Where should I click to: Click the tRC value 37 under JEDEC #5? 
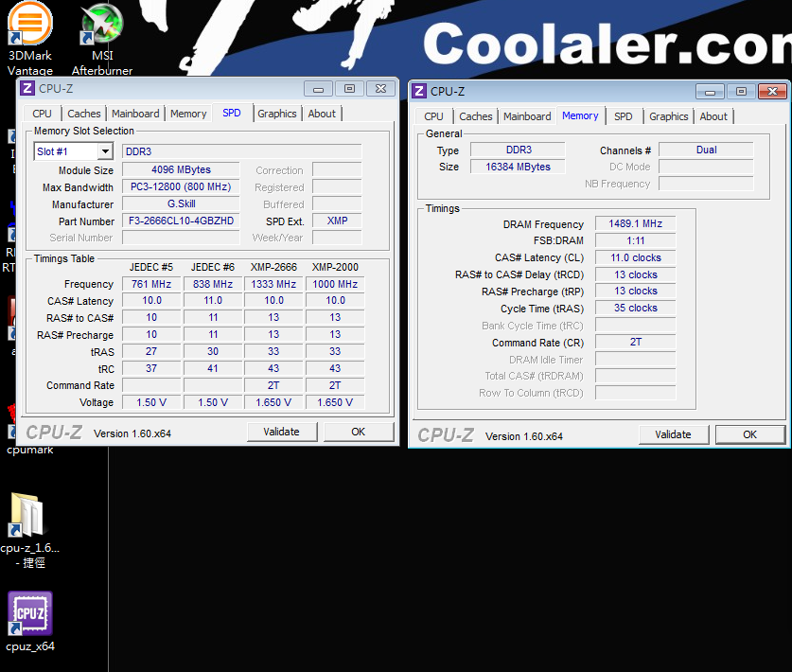pos(151,368)
